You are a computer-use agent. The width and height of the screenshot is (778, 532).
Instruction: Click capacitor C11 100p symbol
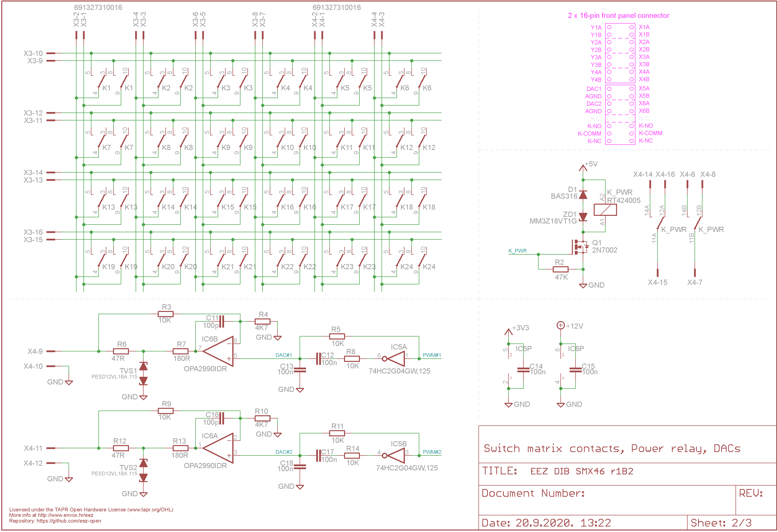coord(221,321)
